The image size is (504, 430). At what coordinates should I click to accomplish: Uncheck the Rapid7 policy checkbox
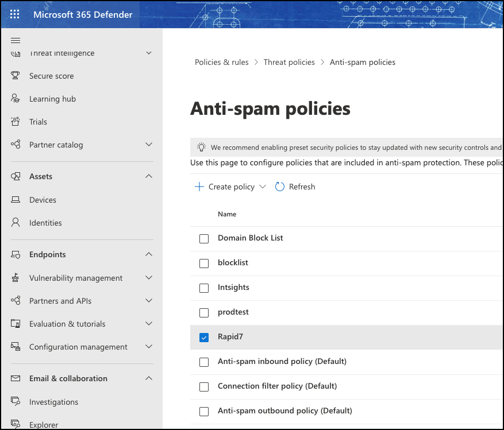(x=204, y=338)
